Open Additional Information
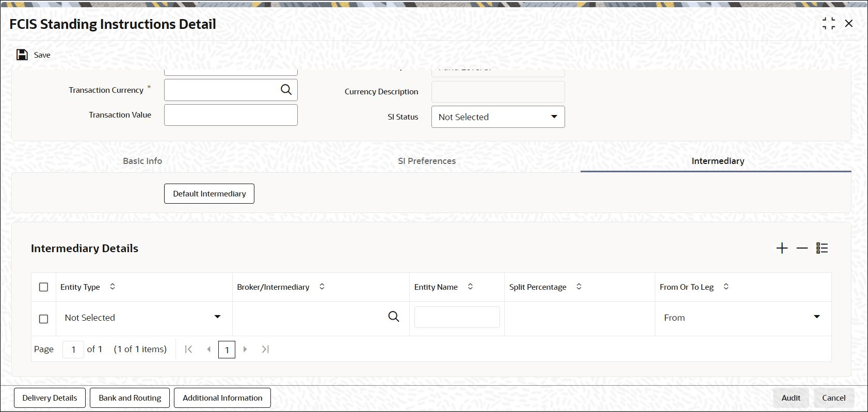868x412 pixels. click(222, 398)
